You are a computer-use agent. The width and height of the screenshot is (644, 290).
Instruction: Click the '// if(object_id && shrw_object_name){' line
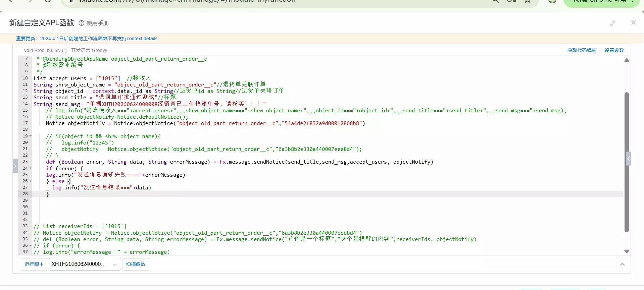pyautogui.click(x=103, y=136)
